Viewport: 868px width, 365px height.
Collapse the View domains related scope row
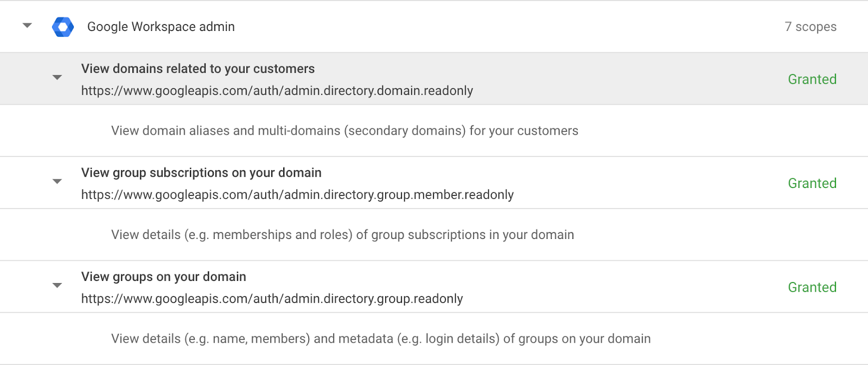(x=57, y=78)
